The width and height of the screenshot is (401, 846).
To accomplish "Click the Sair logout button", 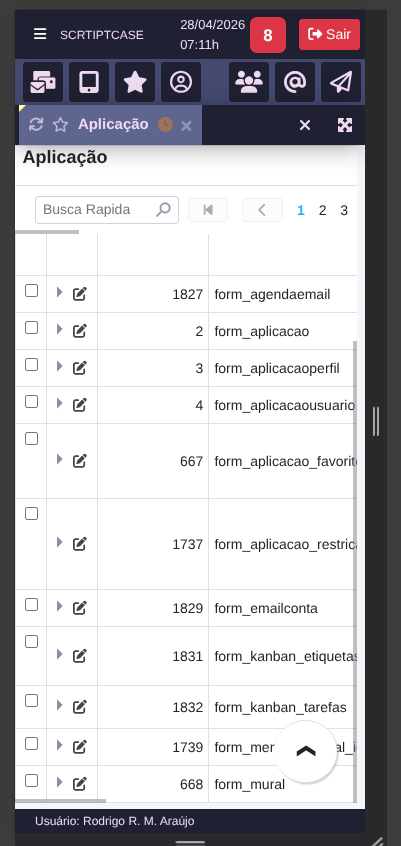I will (329, 34).
